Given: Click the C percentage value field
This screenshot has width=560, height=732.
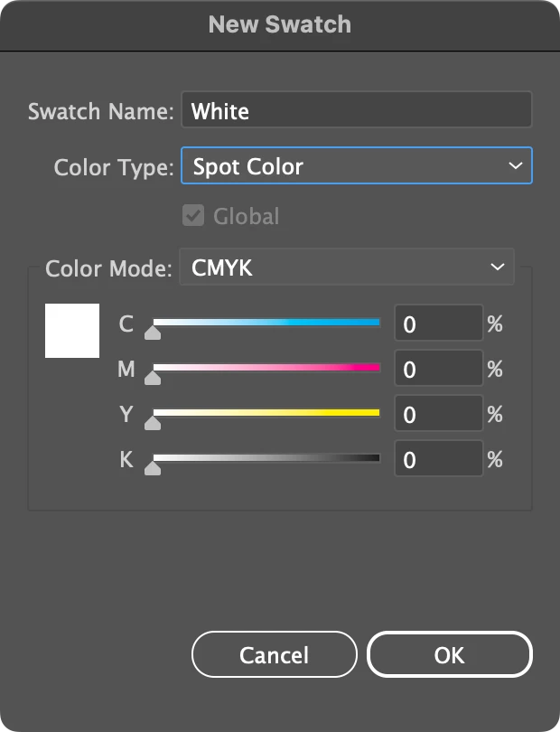Looking at the screenshot, I should coord(438,324).
